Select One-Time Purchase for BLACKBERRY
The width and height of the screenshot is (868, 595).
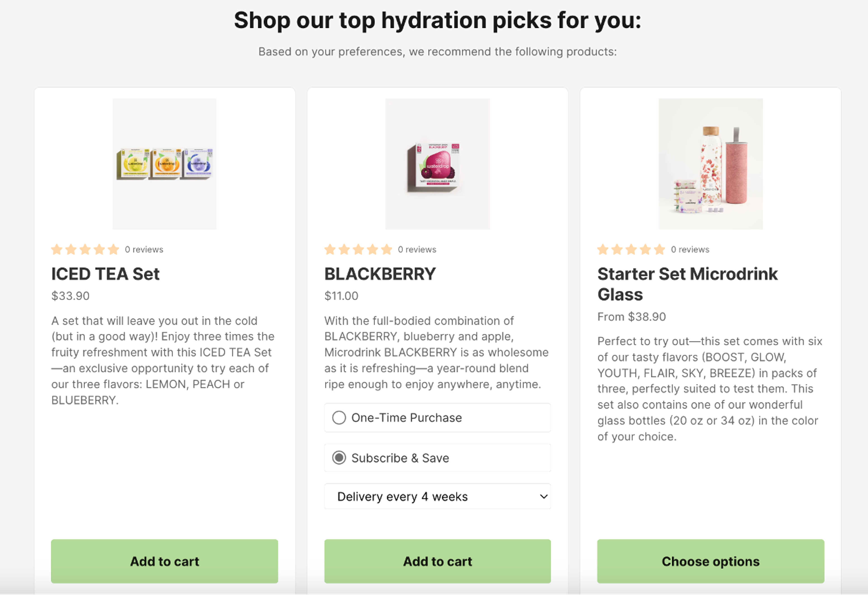coord(339,417)
